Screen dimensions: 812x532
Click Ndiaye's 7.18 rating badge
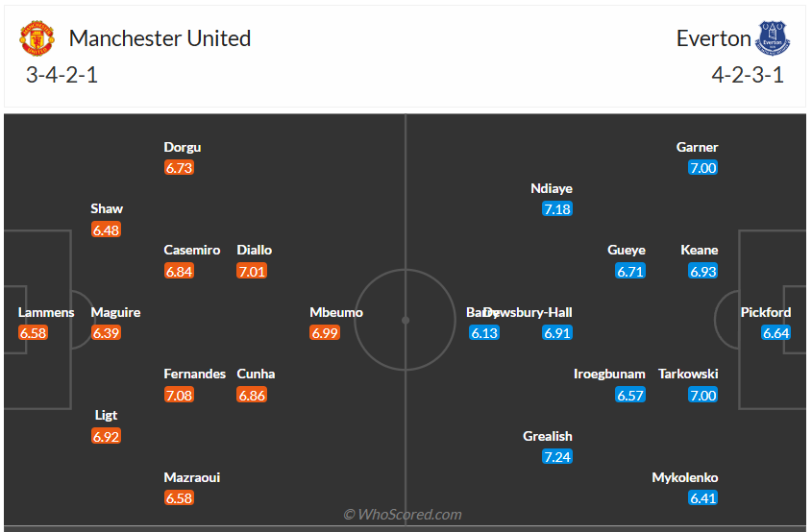(557, 209)
